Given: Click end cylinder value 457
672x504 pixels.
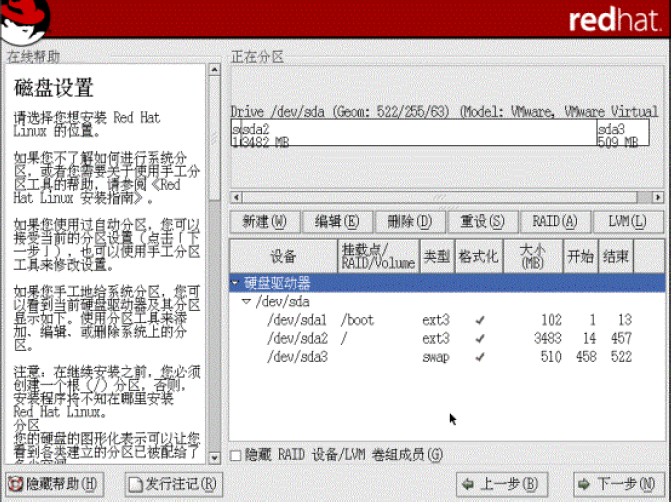Looking at the screenshot, I should (621, 339).
